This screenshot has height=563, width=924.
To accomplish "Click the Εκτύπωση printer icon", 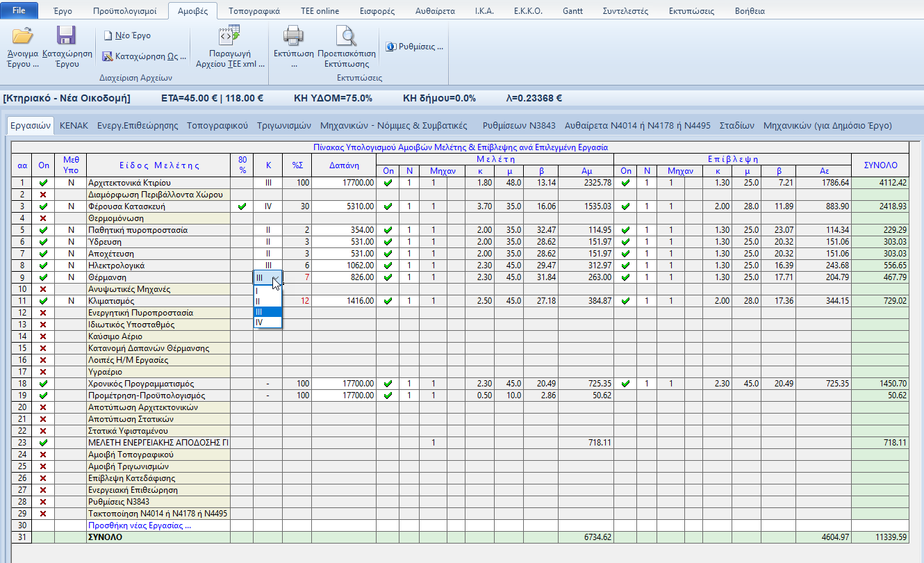I will (x=294, y=36).
